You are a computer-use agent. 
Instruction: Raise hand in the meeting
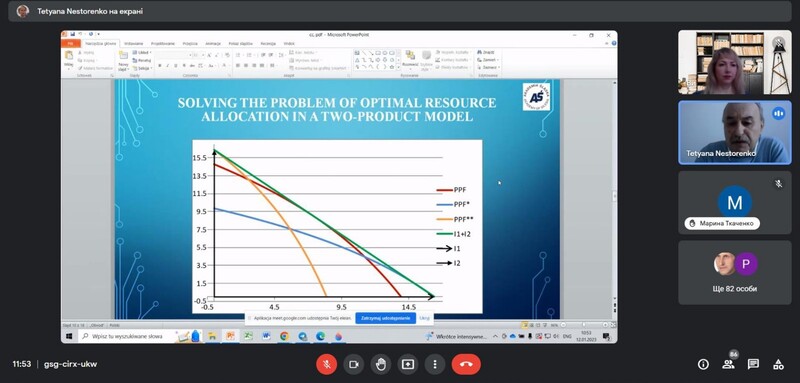click(x=381, y=364)
